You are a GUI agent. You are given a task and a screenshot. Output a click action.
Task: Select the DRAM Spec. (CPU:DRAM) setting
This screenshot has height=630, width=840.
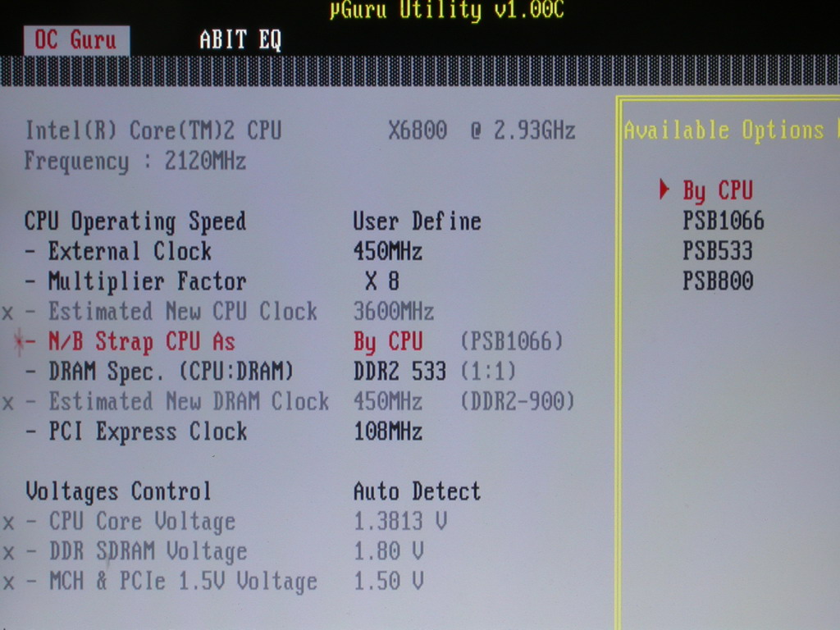(171, 372)
